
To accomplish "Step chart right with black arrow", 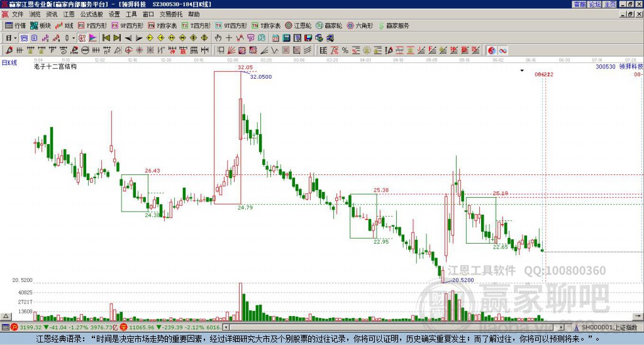I will [x=139, y=38].
